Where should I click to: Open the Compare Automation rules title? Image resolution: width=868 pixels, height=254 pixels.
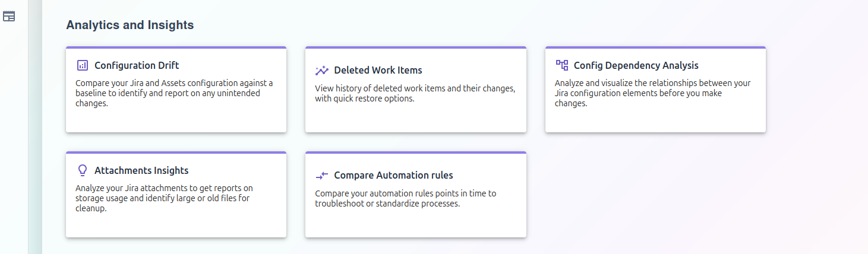point(393,175)
